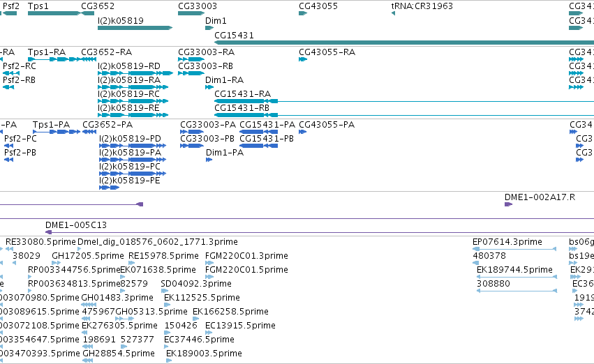Select the Tps1 gene name
The width and height of the screenshot is (594, 364).
coord(38,6)
